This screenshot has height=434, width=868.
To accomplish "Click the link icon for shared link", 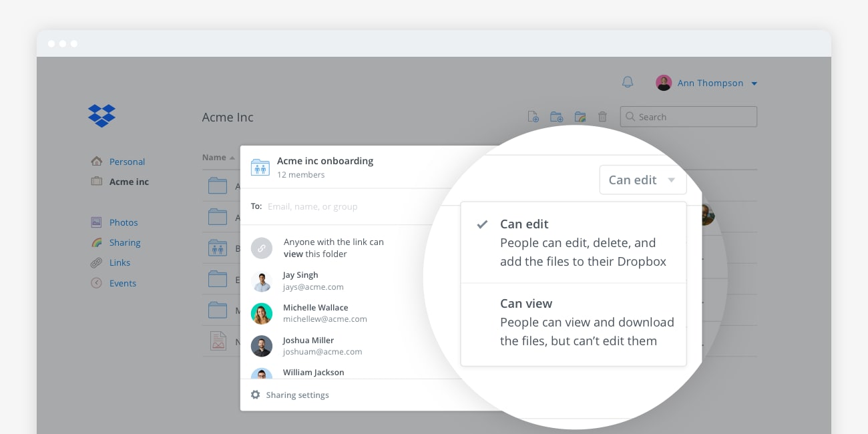I will tap(262, 248).
